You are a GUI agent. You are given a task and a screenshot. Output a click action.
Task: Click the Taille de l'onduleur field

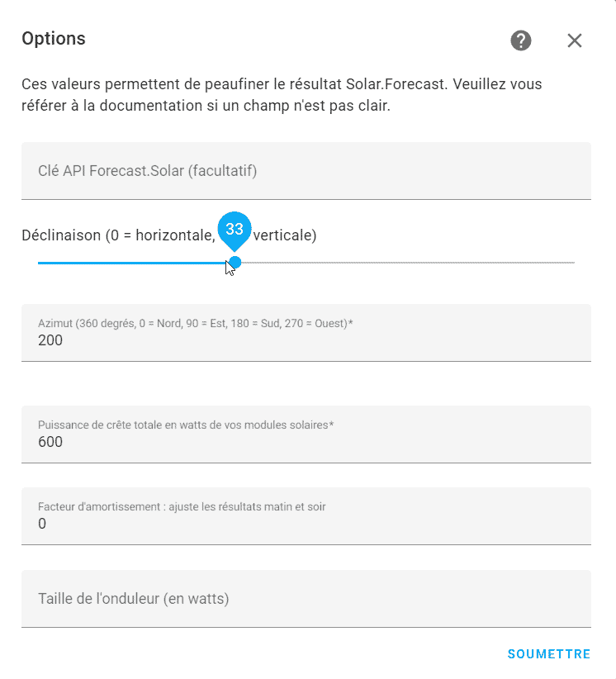pos(306,598)
